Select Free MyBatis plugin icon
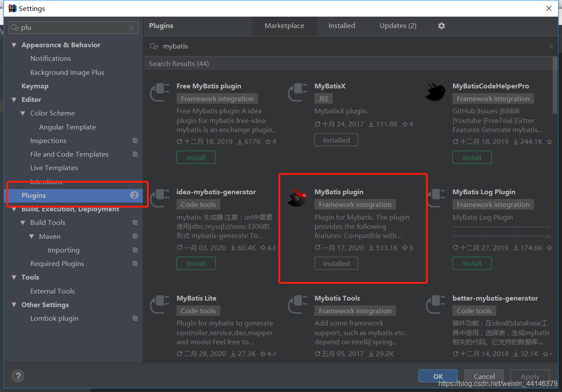This screenshot has width=562, height=392. click(159, 92)
